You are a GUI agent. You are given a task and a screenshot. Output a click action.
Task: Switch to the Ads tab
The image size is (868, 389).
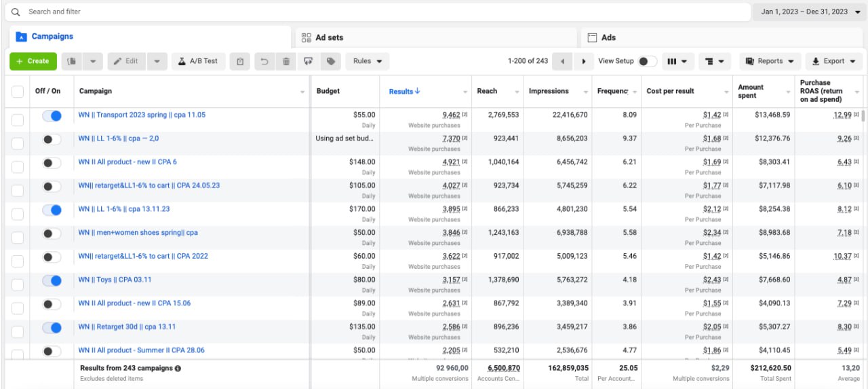coord(608,37)
